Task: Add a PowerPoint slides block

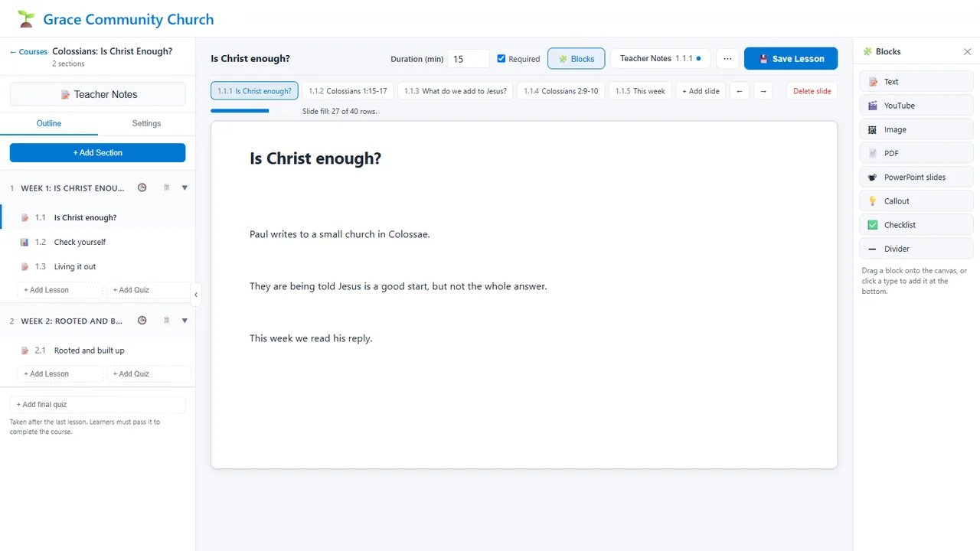Action: pyautogui.click(x=916, y=177)
